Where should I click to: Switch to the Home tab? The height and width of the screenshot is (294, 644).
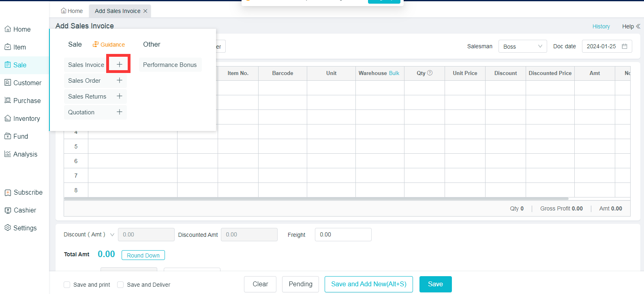pyautogui.click(x=72, y=11)
